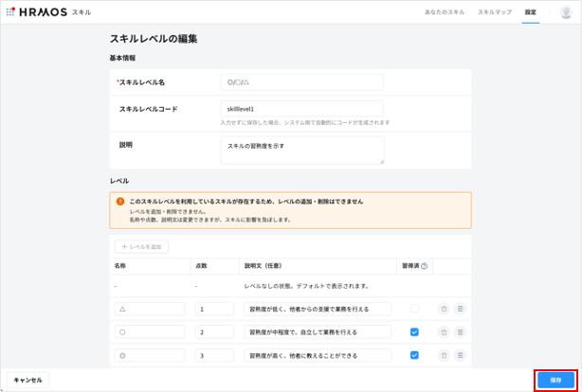Screen dimensions: 582x392
Task: Click the キャンセル button
Action: click(x=28, y=380)
